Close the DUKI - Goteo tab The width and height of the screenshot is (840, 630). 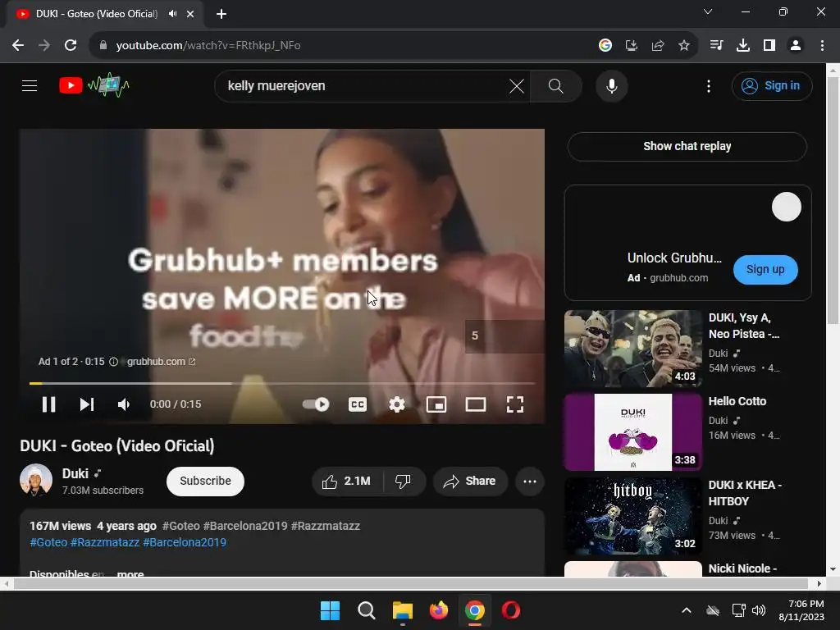point(190,14)
